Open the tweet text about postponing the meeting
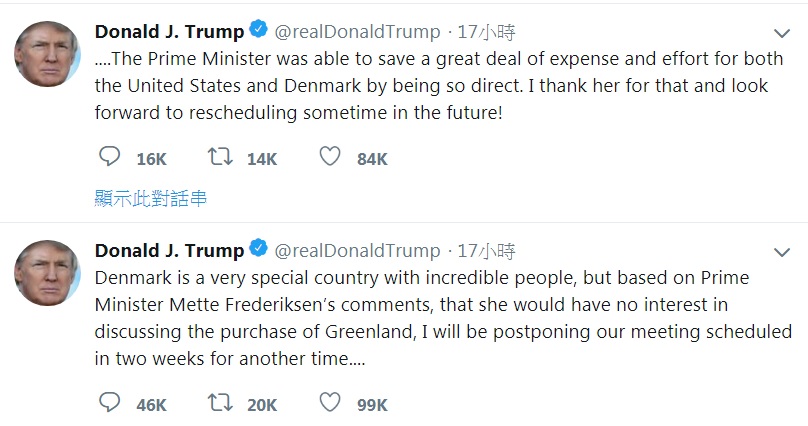The image size is (808, 426). [443, 318]
